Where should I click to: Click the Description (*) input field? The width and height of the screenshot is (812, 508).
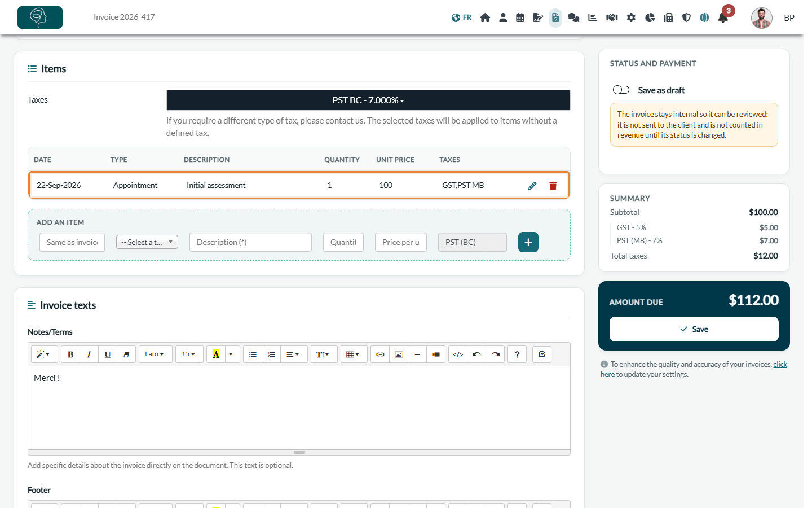click(x=251, y=242)
